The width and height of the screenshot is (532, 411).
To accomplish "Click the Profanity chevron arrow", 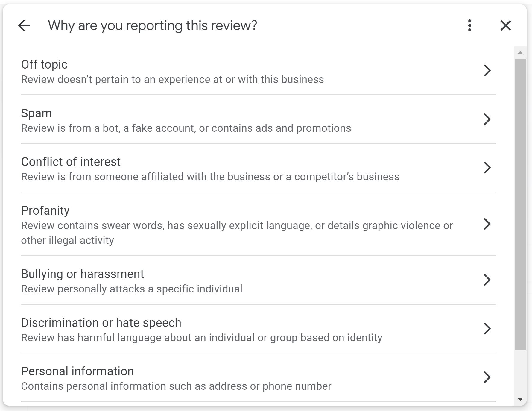I will [x=487, y=224].
